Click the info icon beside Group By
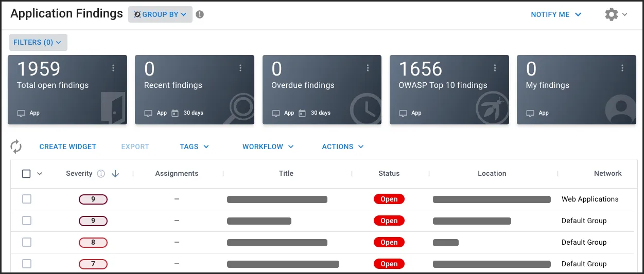Screen dimensions: 644x274 (x=200, y=14)
